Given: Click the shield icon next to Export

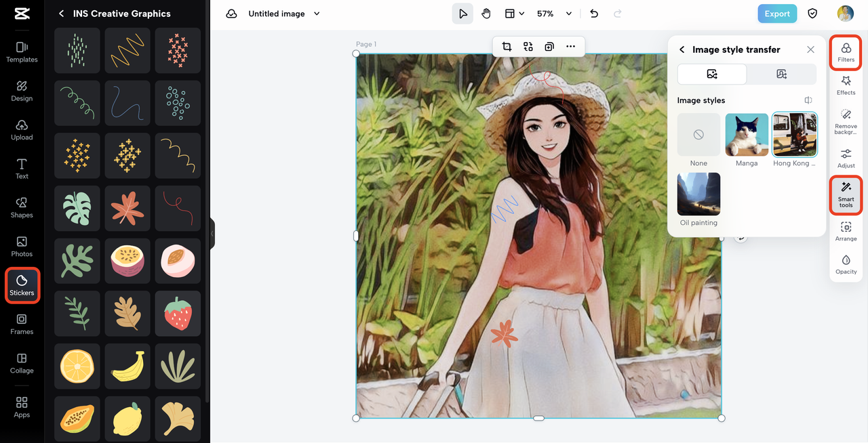Looking at the screenshot, I should click(x=812, y=14).
